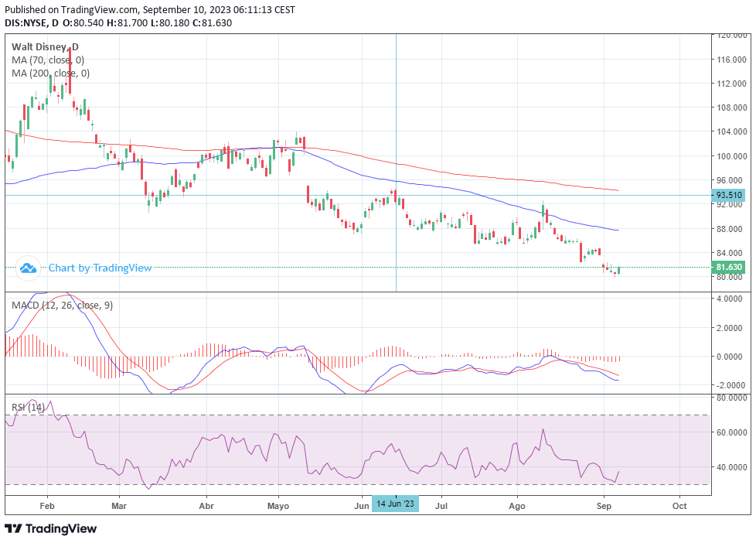This screenshot has width=756, height=543.
Task: Click the 4.0000 MACD axis value
Action: (730, 299)
